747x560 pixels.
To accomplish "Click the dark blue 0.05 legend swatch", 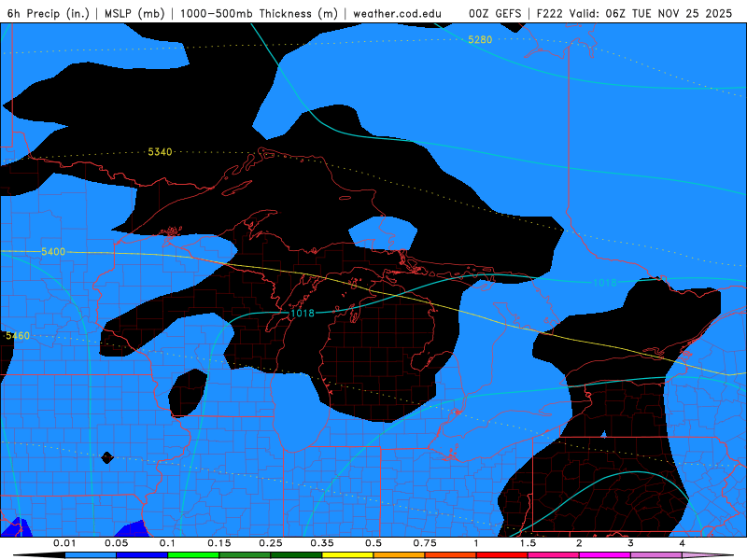I will [x=142, y=555].
